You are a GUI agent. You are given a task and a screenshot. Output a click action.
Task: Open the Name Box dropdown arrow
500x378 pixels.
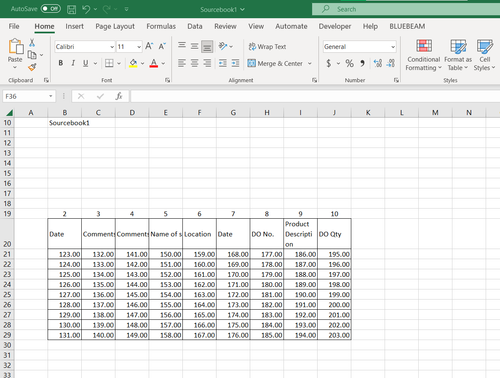point(51,96)
